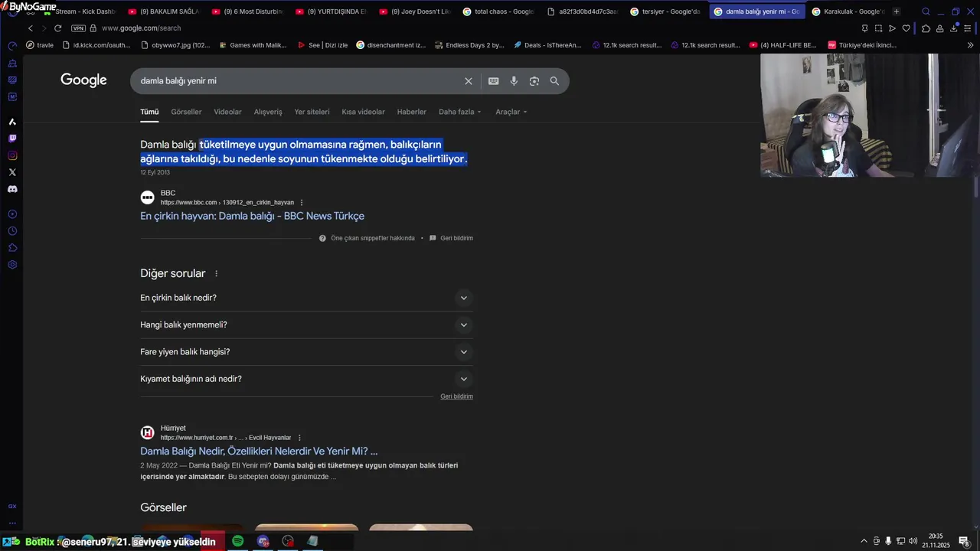The image size is (980, 551).
Task: Open extensions cube icon in sidebar
Action: point(12,248)
